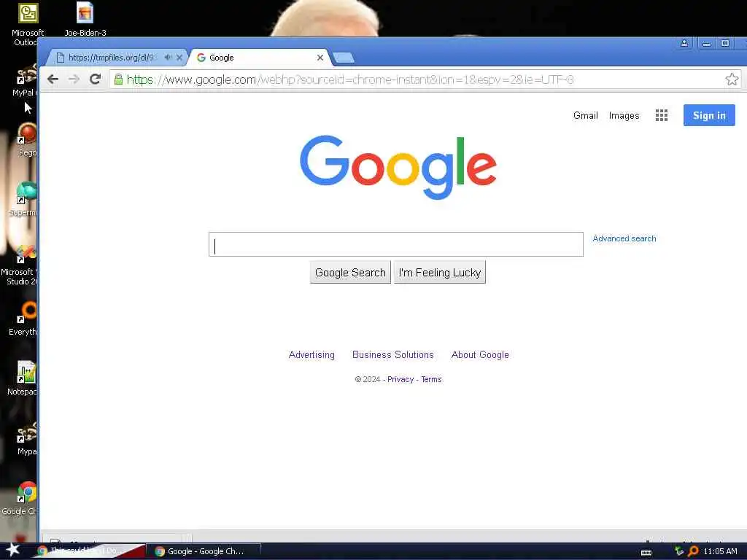Image resolution: width=747 pixels, height=560 pixels.
Task: Open the Pego desktop shortcut
Action: point(27,140)
